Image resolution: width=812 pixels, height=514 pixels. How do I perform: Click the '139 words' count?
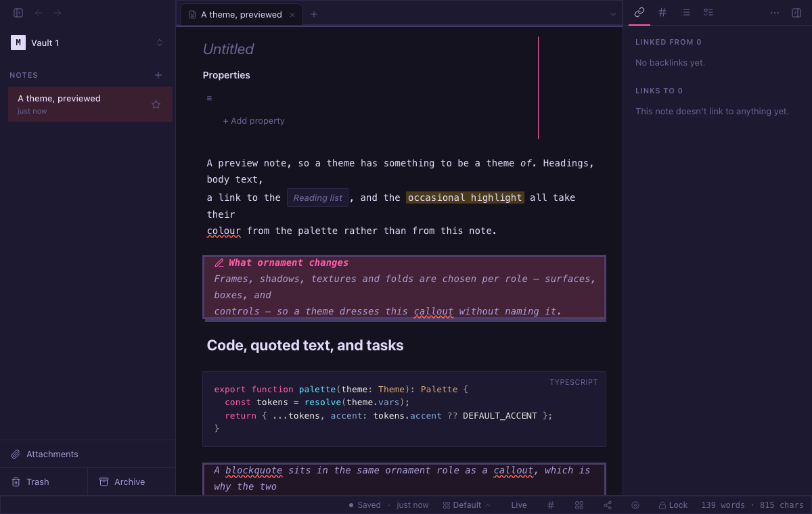[x=723, y=505]
